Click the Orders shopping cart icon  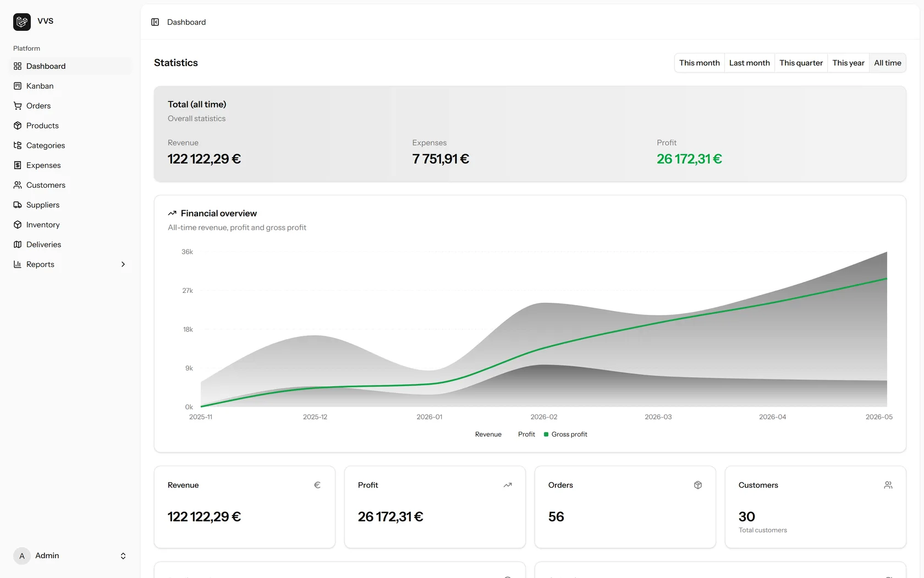(x=18, y=106)
